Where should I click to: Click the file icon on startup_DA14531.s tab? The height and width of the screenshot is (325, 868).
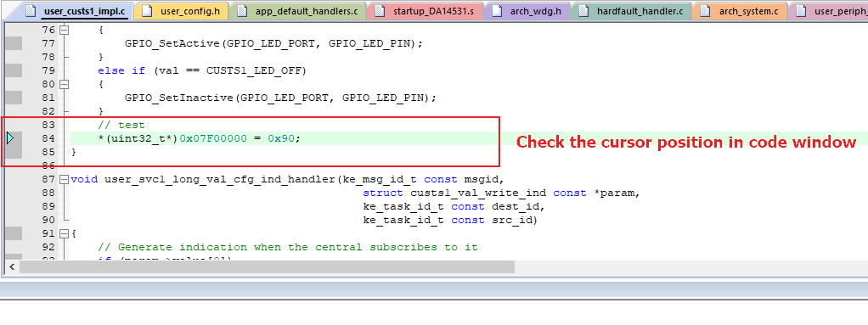point(379,11)
